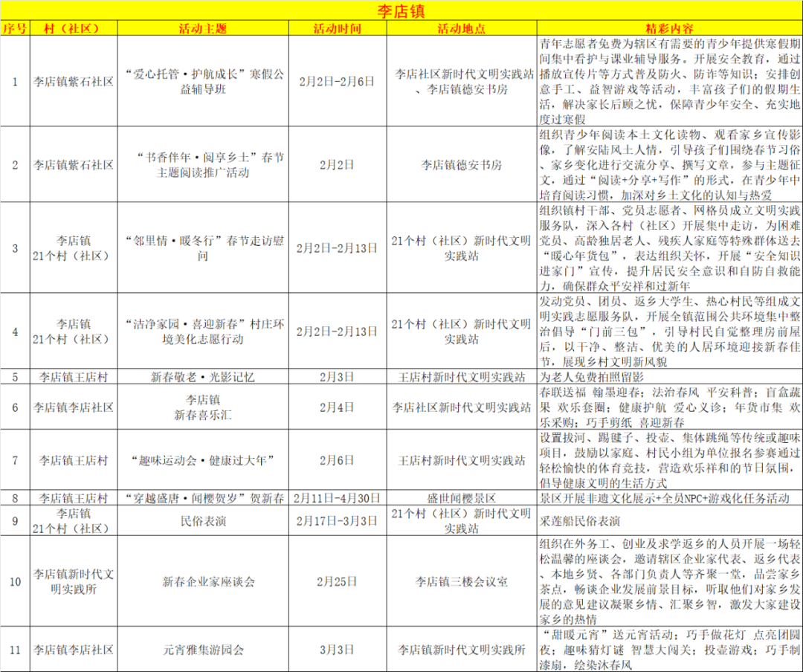Click the 活动时间 column header
Viewport: 803px width, 672px height.
coord(338,25)
